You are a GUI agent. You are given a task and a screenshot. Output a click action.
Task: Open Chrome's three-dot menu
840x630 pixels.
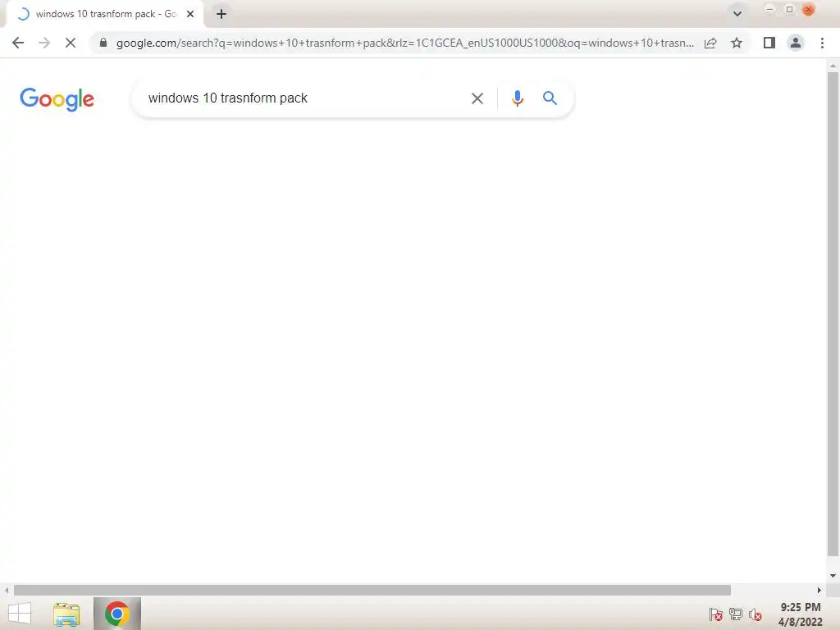[822, 43]
